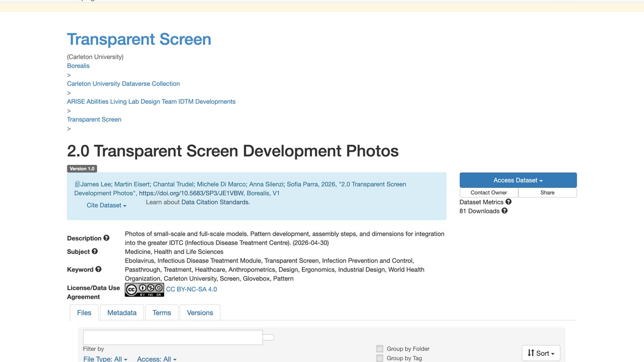Go to the Borealis breadcrumb link
The height and width of the screenshot is (362, 644).
click(x=78, y=66)
